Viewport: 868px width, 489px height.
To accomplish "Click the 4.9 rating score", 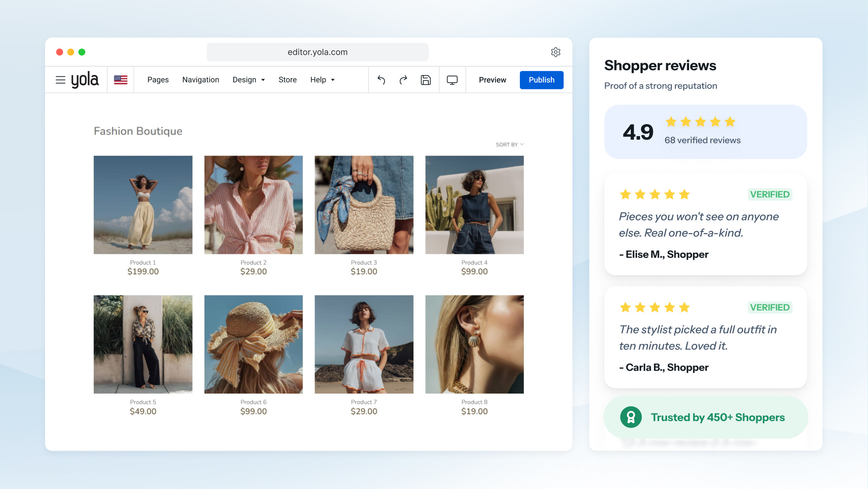I will click(638, 132).
